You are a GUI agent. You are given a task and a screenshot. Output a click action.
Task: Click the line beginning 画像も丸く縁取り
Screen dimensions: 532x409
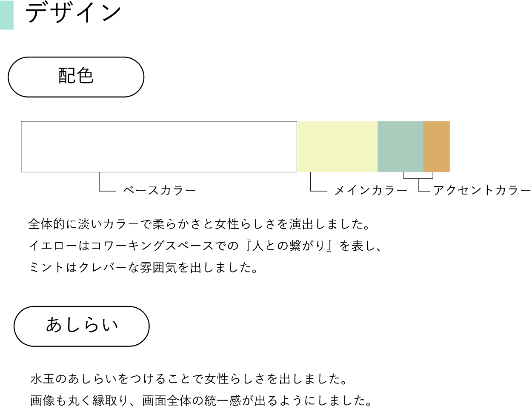point(201,400)
